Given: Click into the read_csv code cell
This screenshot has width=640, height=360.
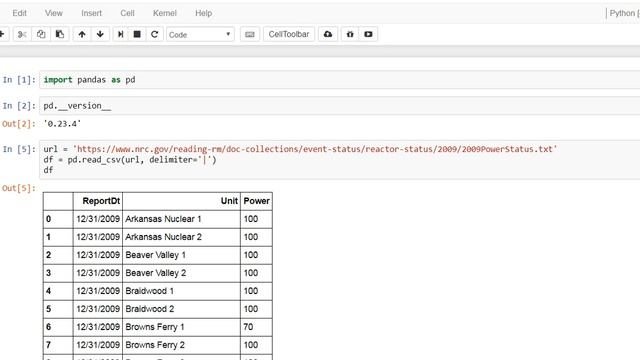Looking at the screenshot, I should (340, 160).
